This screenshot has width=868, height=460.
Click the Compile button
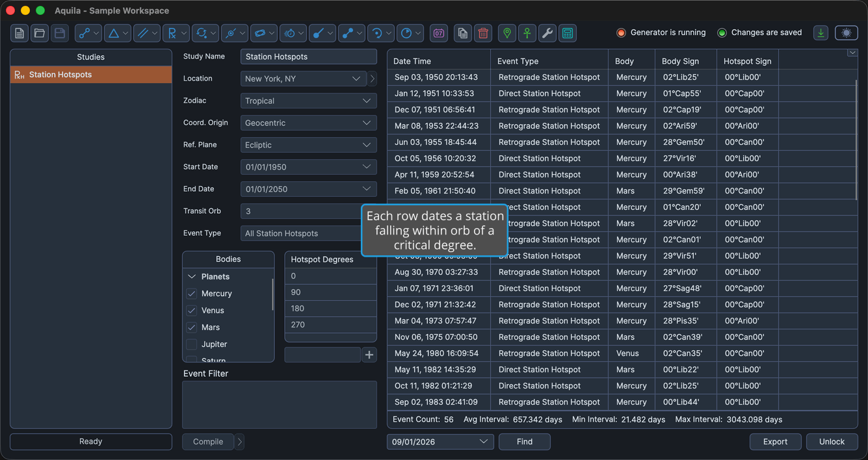click(x=208, y=442)
